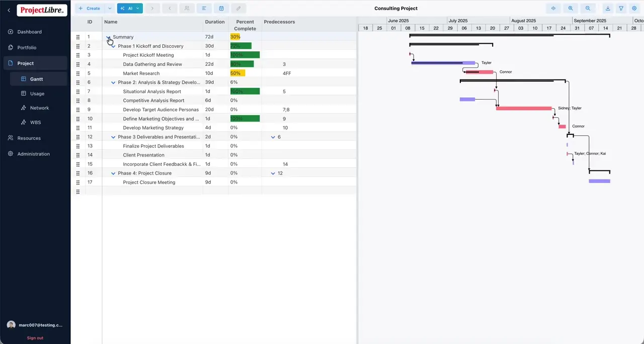The height and width of the screenshot is (344, 644).
Task: Select the Client Presentation task name
Action: [143, 155]
